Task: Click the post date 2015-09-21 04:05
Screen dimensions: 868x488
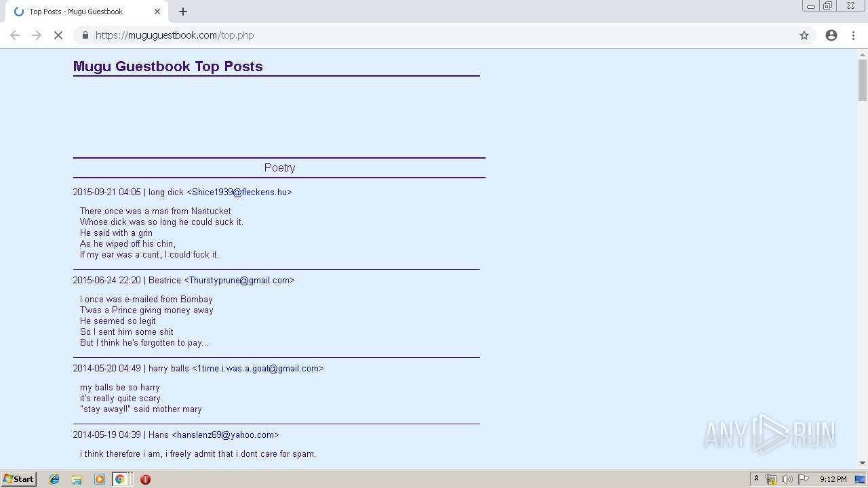Action: (x=107, y=192)
